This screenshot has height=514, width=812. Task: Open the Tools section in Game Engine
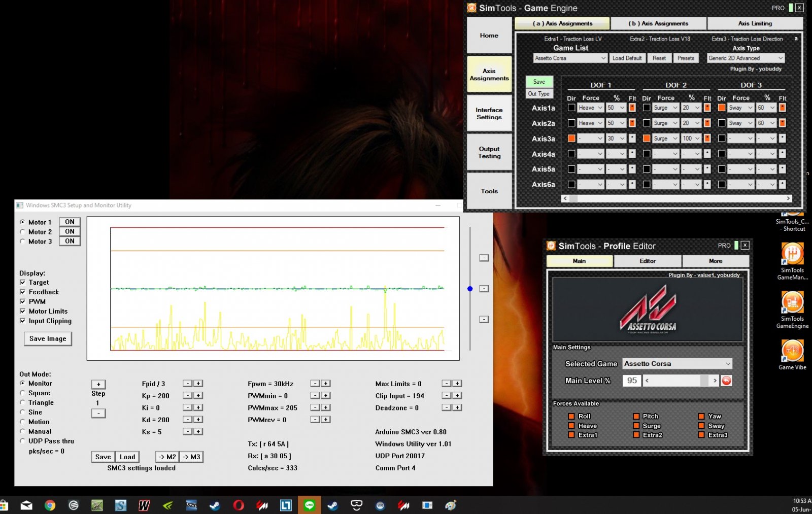pyautogui.click(x=489, y=191)
